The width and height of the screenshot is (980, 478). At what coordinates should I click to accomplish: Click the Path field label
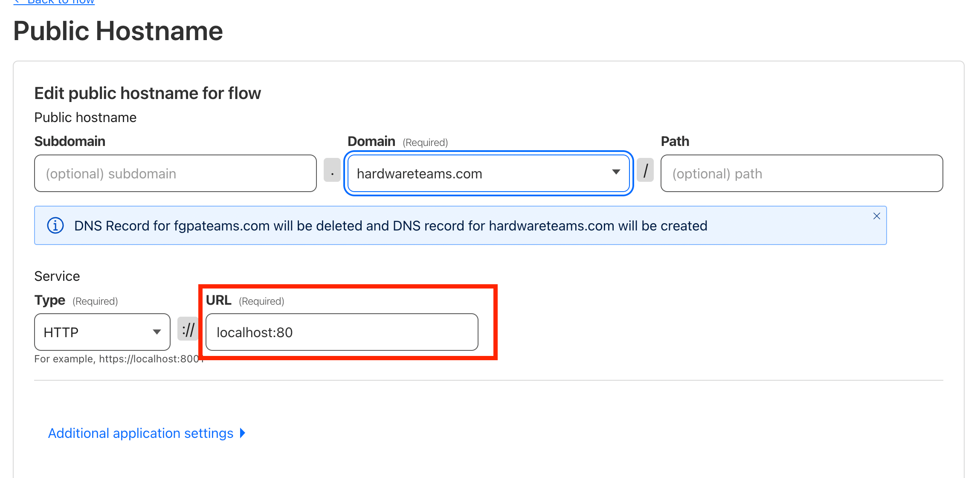(x=675, y=141)
